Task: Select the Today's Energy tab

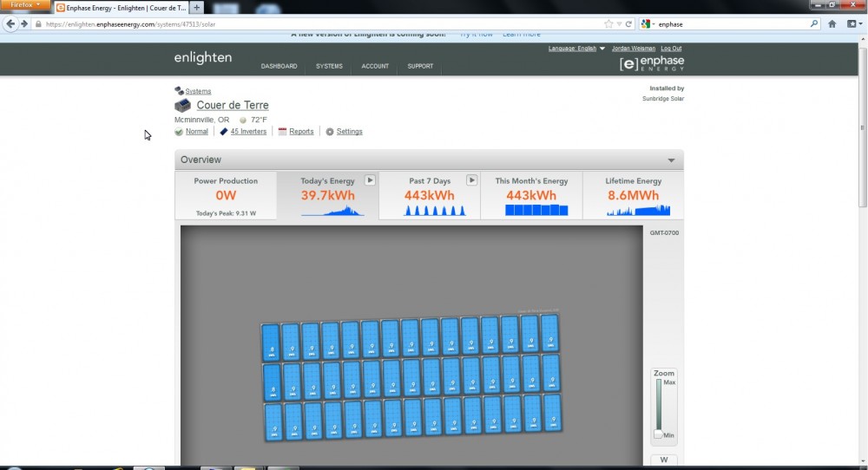Action: pos(328,196)
